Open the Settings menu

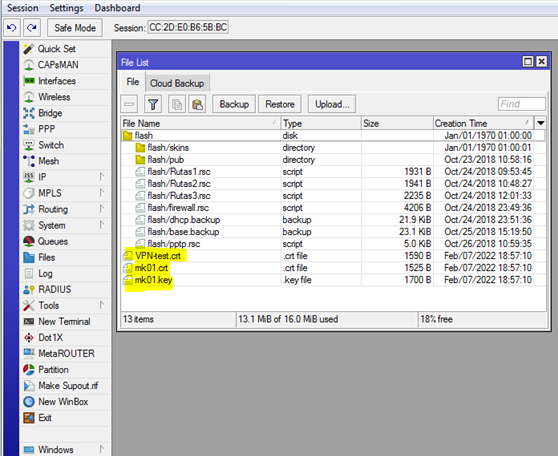tap(66, 8)
